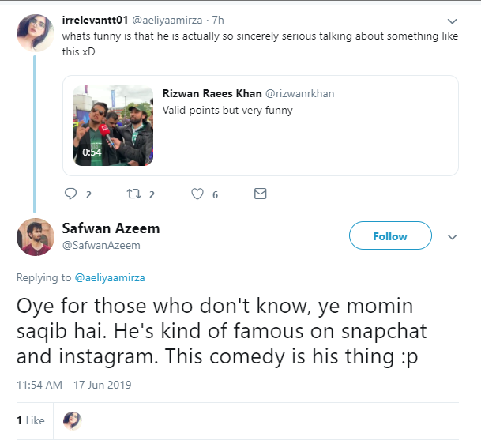Open the @aeliyaamirza mention link
The width and height of the screenshot is (481, 448).
110,278
